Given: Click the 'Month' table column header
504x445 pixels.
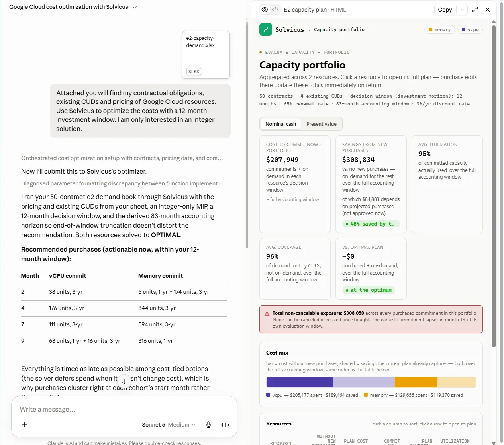Looking at the screenshot, I should pos(30,276).
